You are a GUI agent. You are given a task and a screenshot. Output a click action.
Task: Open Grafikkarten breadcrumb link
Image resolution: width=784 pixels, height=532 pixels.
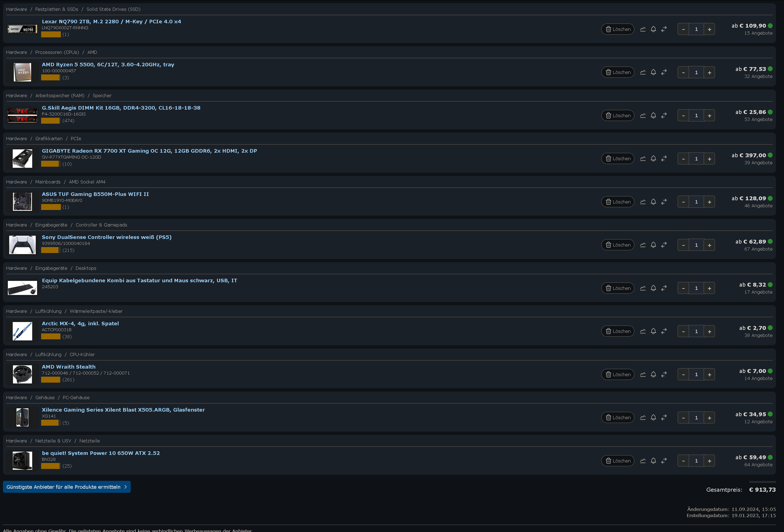[x=49, y=139]
